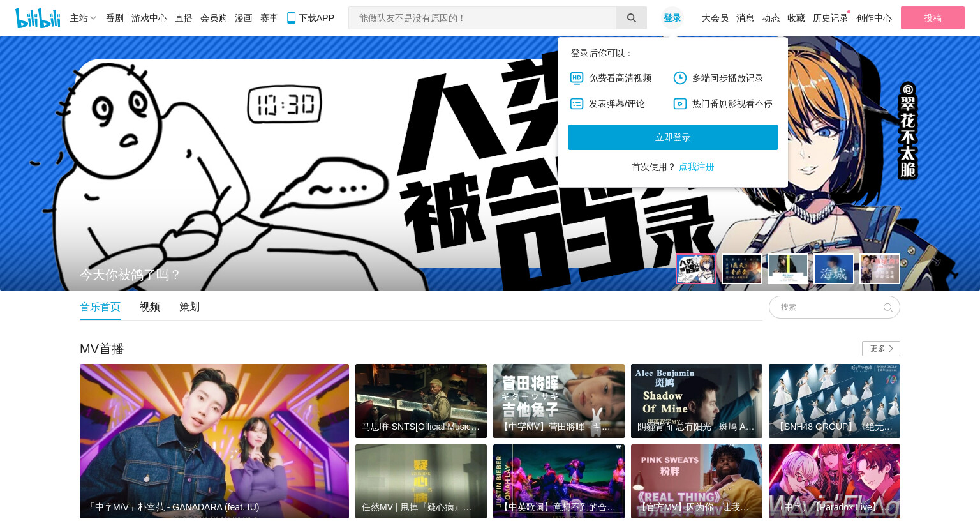The height and width of the screenshot is (521, 980).
Task: Select the first banner carousel thumbnail
Action: click(x=696, y=269)
